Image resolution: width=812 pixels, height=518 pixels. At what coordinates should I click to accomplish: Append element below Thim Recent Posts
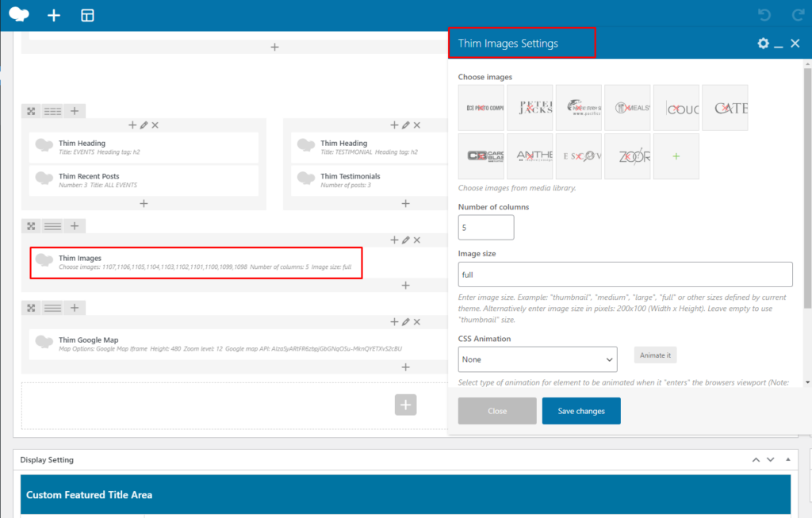point(144,204)
